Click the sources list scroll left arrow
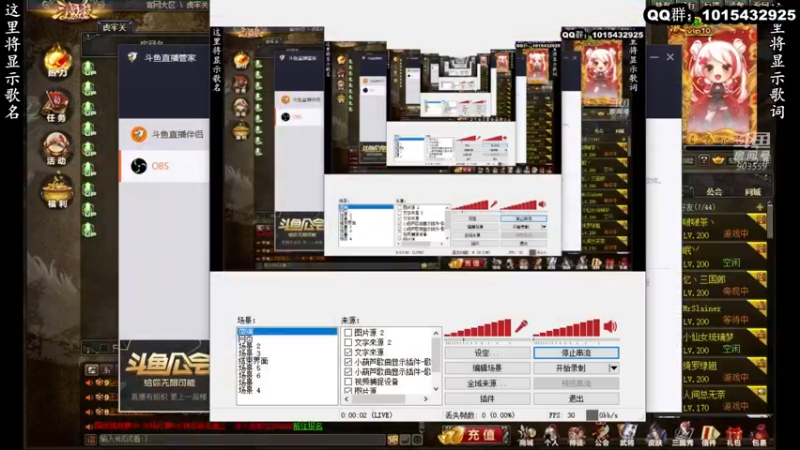Screen dimensions: 800x450 coord(346,399)
